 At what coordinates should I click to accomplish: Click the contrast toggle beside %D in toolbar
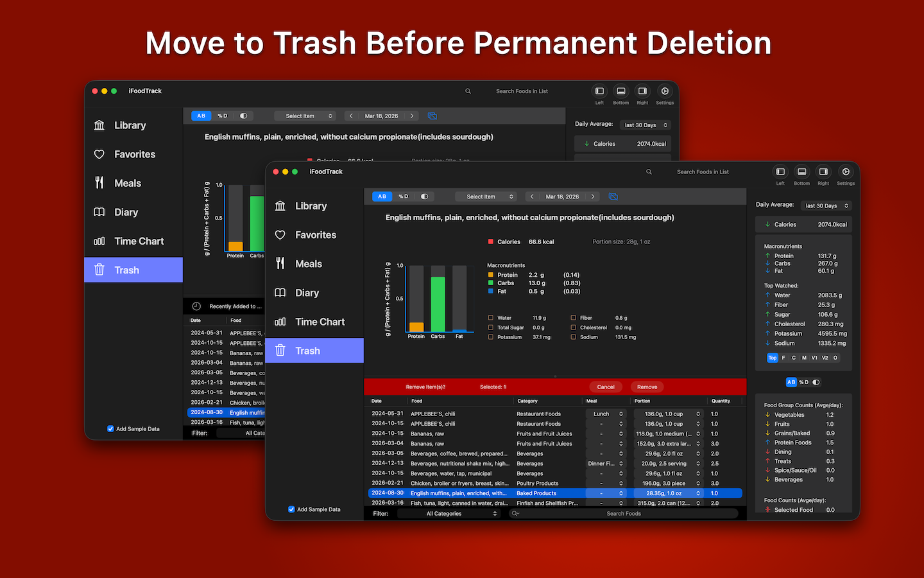coord(425,197)
